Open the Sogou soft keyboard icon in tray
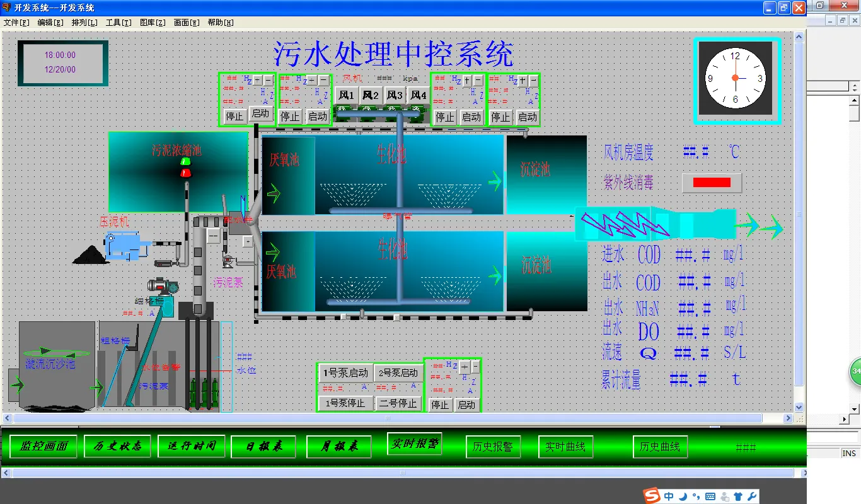861x504 pixels. click(710, 496)
